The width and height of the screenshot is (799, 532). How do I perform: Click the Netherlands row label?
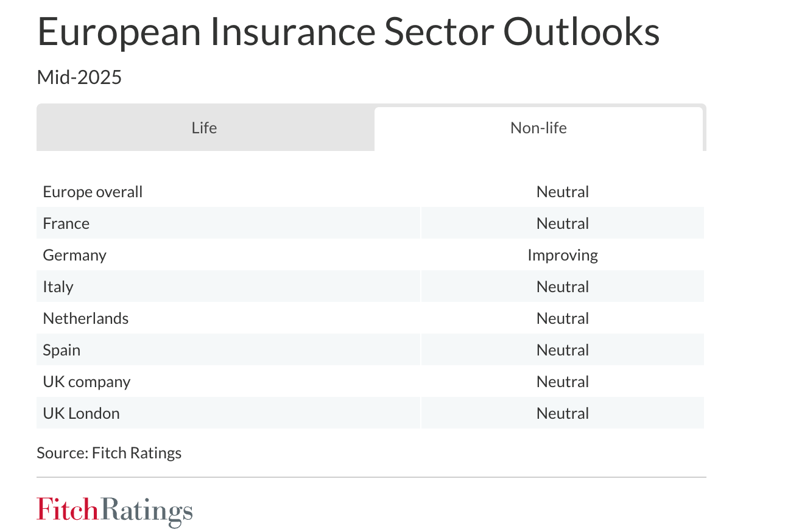tap(86, 318)
